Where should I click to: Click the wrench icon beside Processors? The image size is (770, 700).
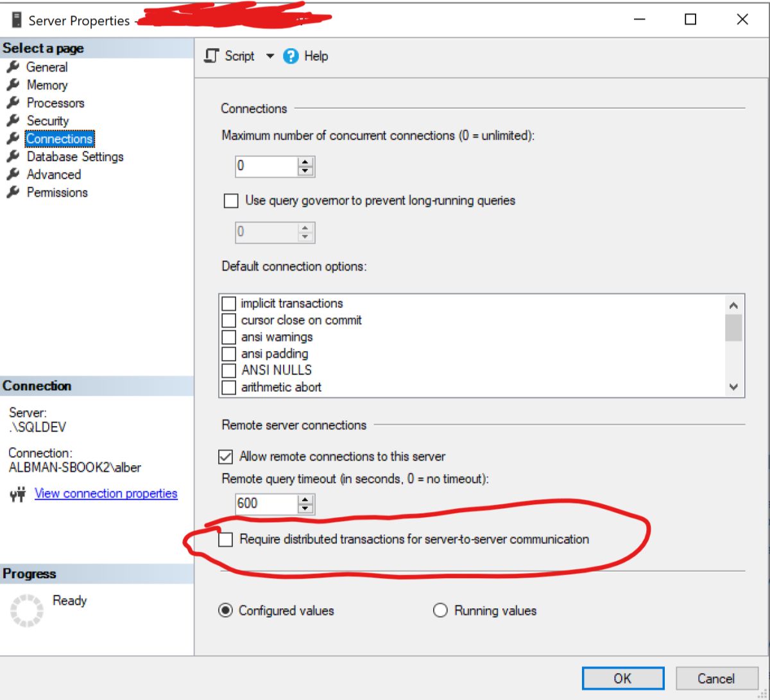pyautogui.click(x=13, y=103)
